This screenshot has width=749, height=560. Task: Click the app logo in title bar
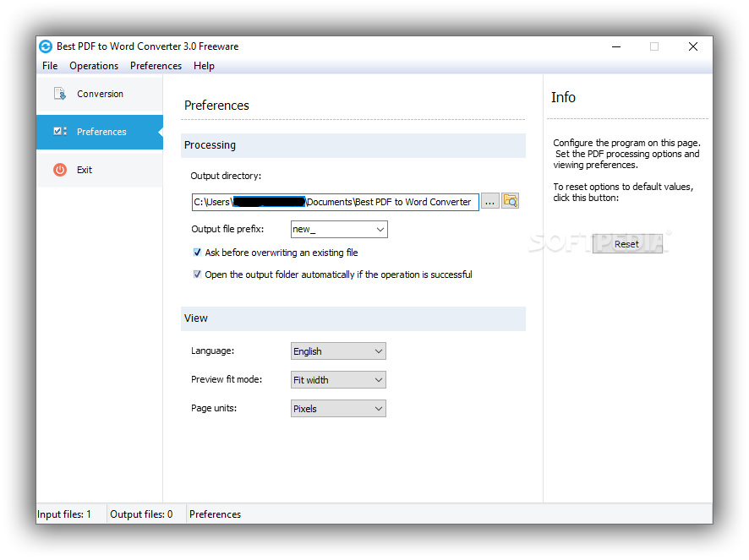click(x=46, y=46)
